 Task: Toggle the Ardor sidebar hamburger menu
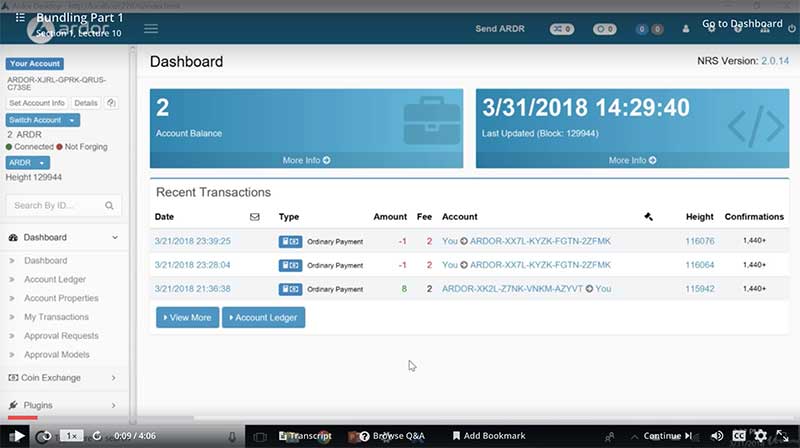tap(151, 29)
